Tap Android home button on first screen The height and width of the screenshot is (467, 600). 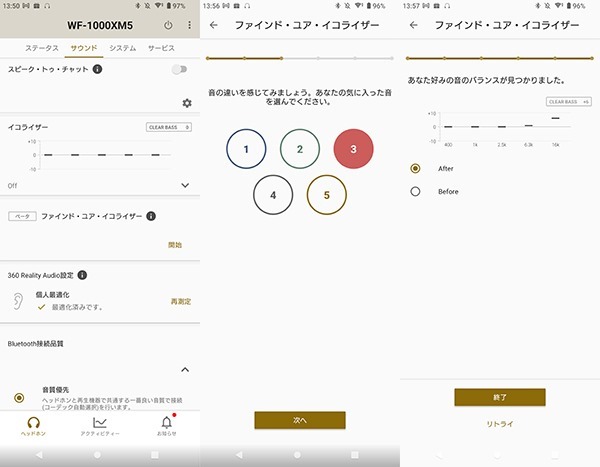pos(97,455)
